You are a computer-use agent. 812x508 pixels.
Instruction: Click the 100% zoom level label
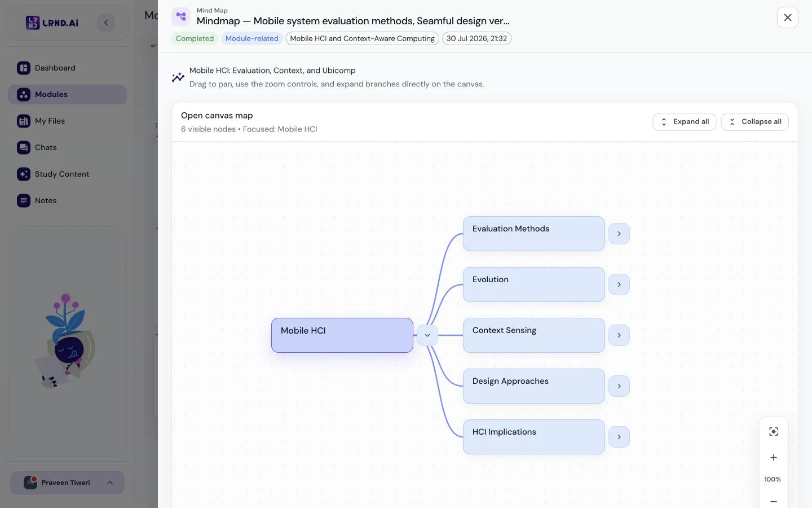pyautogui.click(x=773, y=480)
